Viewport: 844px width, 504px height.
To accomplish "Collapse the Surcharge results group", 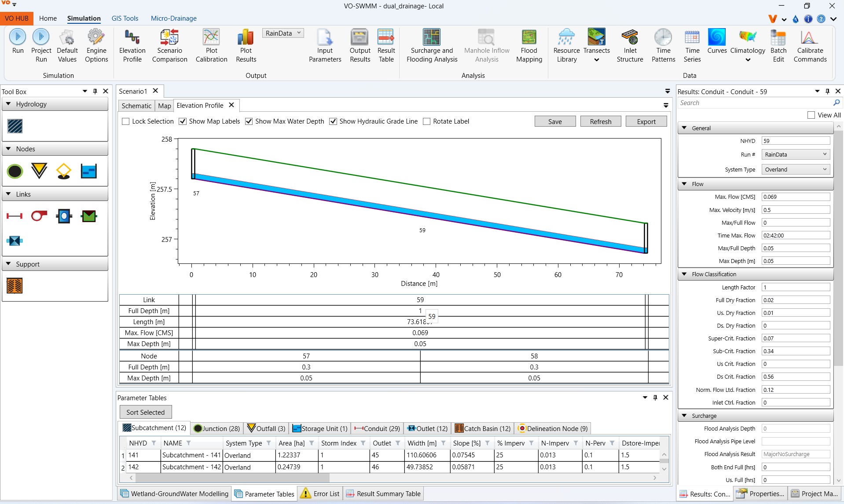I will [x=684, y=416].
